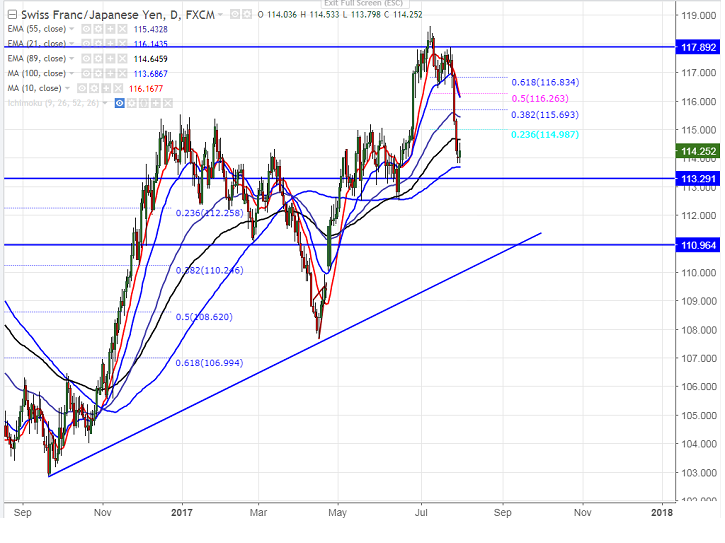
Task: Click plus icon on MA (100, close) row
Action: click(x=111, y=74)
